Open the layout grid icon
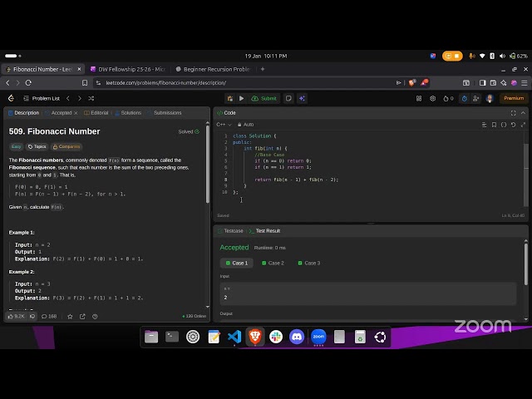 click(419, 98)
